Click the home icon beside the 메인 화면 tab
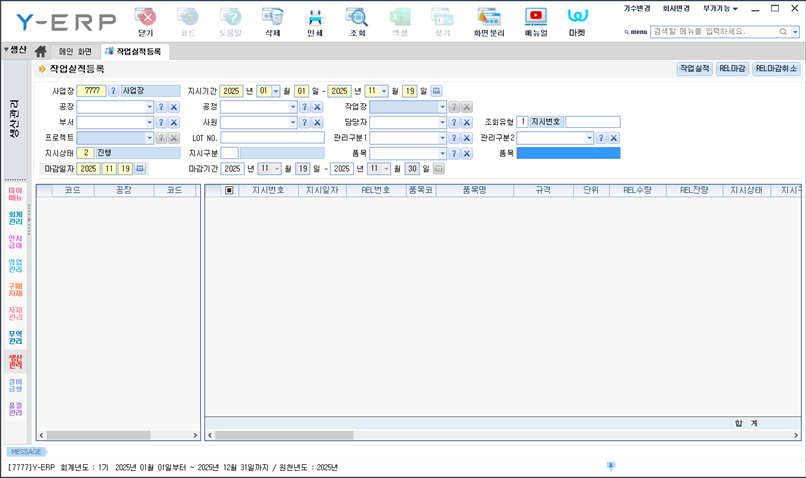The image size is (806, 478). [x=41, y=51]
